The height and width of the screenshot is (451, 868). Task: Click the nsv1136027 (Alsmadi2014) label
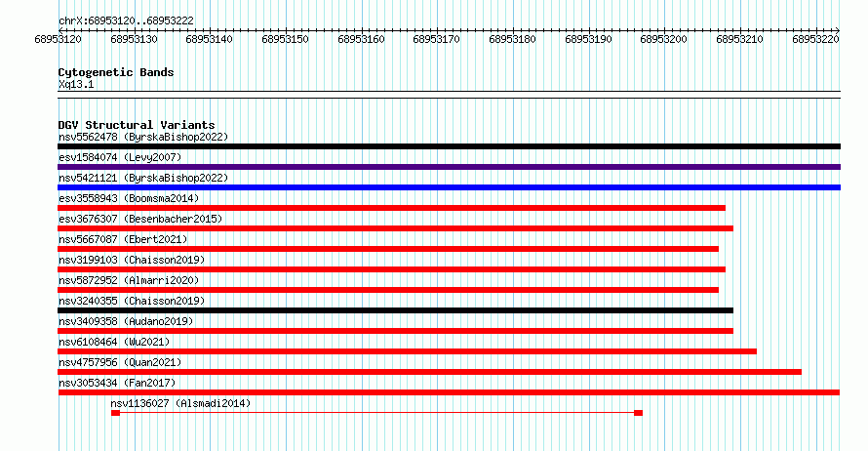tap(180, 403)
